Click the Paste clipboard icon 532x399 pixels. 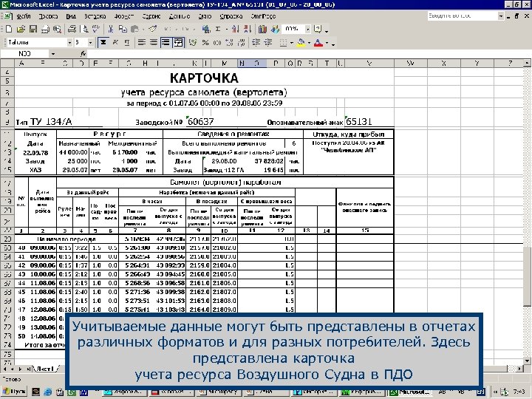(134, 29)
